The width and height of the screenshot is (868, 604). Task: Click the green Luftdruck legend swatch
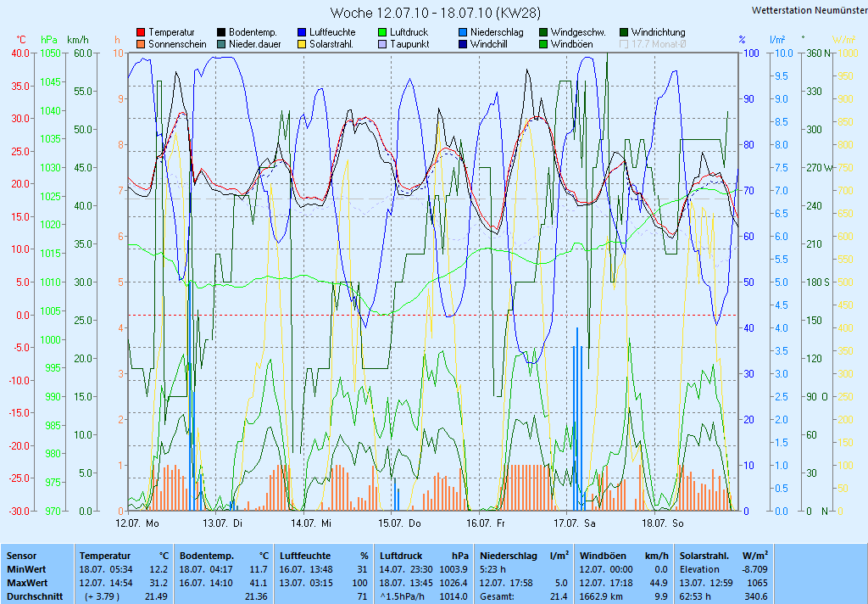[382, 33]
